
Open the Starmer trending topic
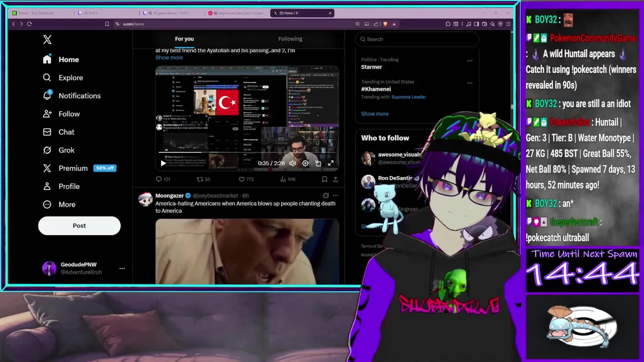371,67
